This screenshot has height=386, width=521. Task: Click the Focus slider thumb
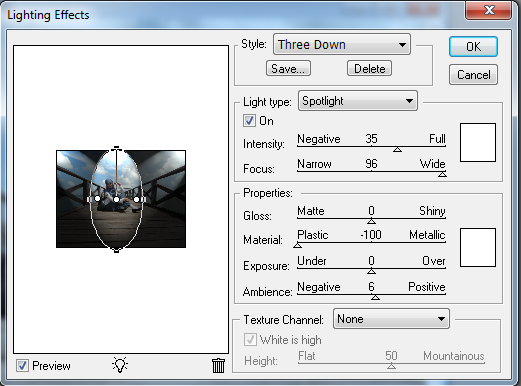point(442,174)
